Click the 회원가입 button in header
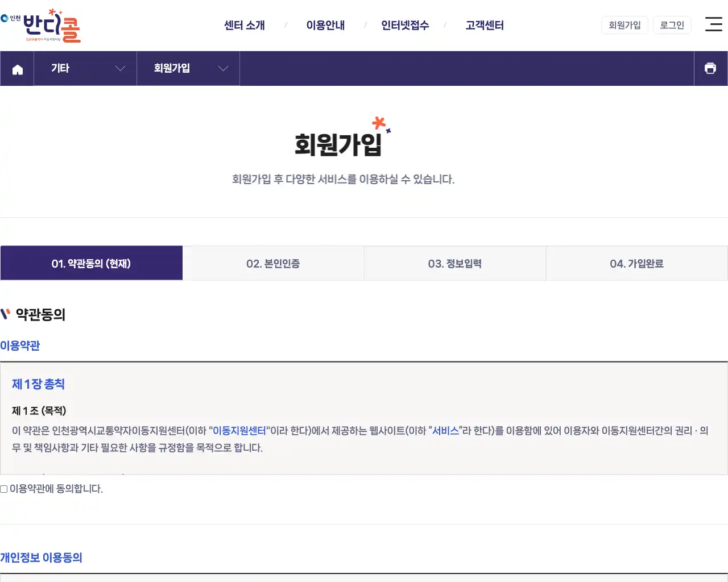This screenshot has width=728, height=582. [x=624, y=25]
